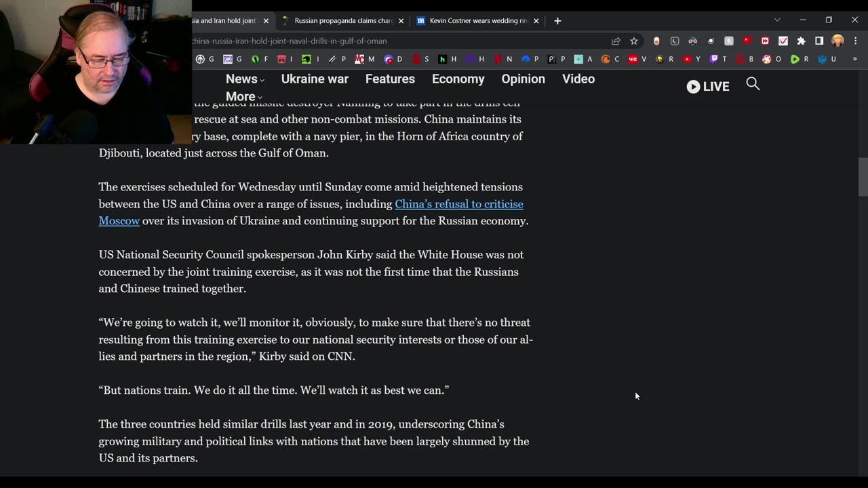Screen dimensions: 868x488
Task: Open Chrome side panel icon
Action: point(819,41)
